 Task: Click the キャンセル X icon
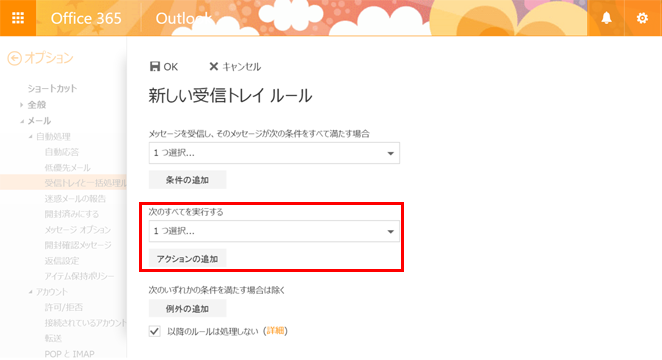point(214,66)
